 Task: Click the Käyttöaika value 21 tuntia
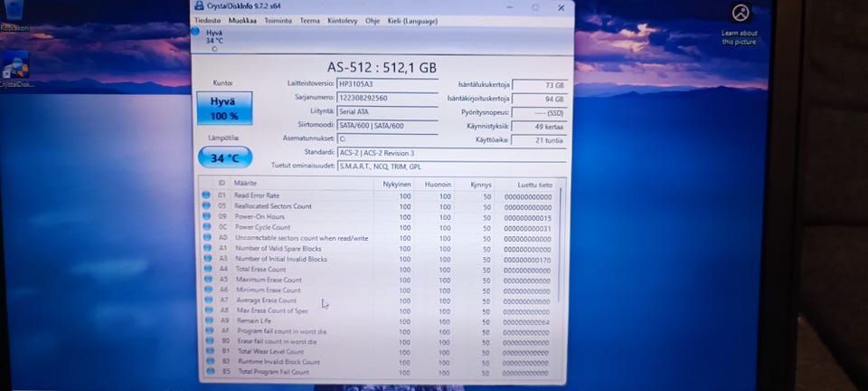[539, 140]
